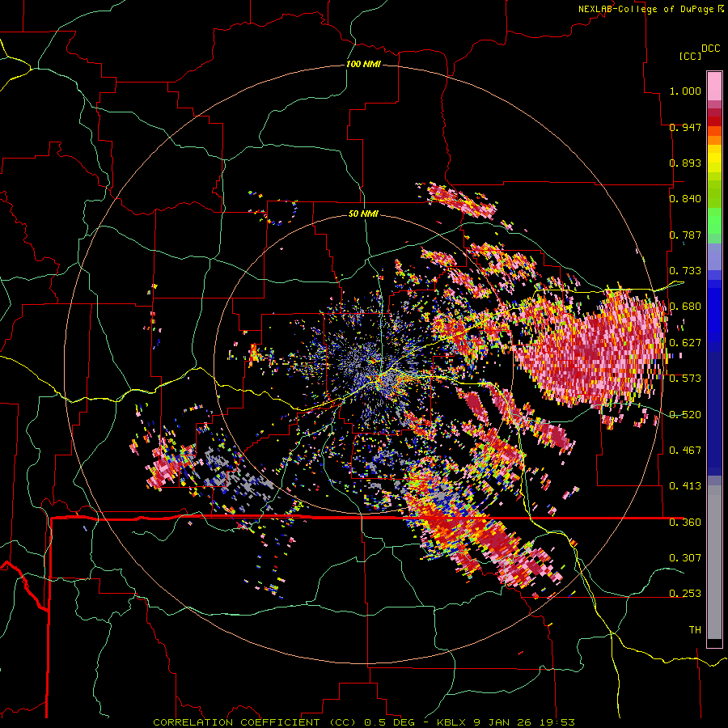Click the 0.787 color scale value
This screenshot has height=728, width=728.
(x=685, y=235)
